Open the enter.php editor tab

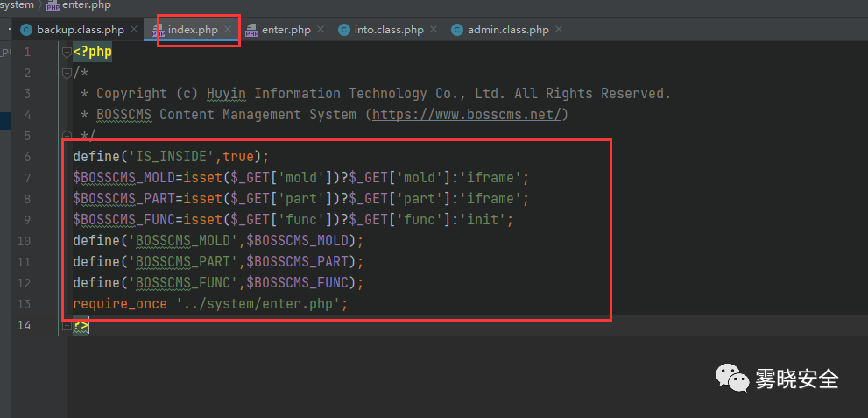point(285,30)
